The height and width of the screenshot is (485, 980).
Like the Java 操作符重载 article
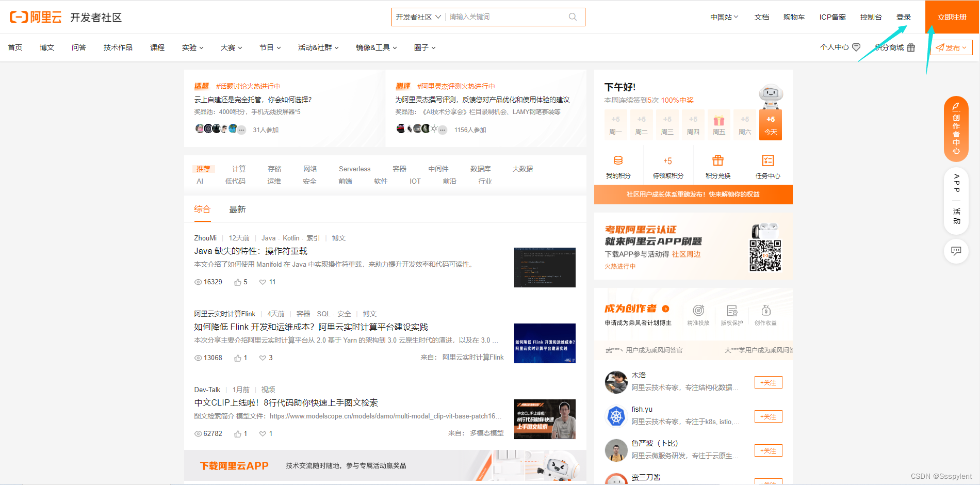(238, 282)
